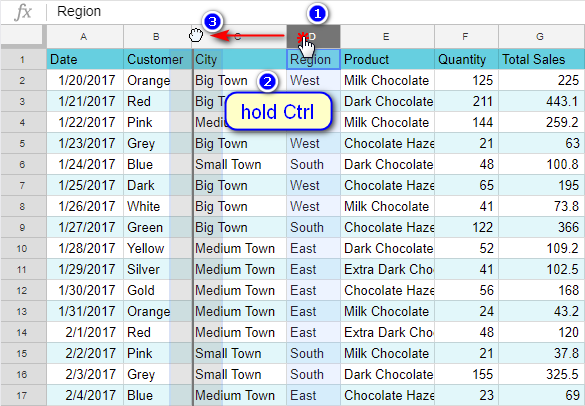The height and width of the screenshot is (406, 585).
Task: Select Medium Town cell in row 10
Action: [x=240, y=249]
